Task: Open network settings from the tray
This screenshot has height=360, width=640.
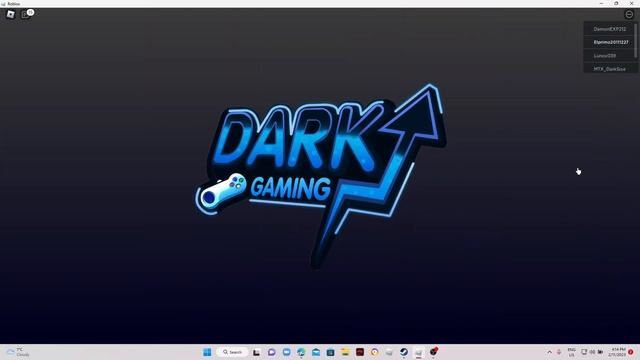Action: (584, 352)
